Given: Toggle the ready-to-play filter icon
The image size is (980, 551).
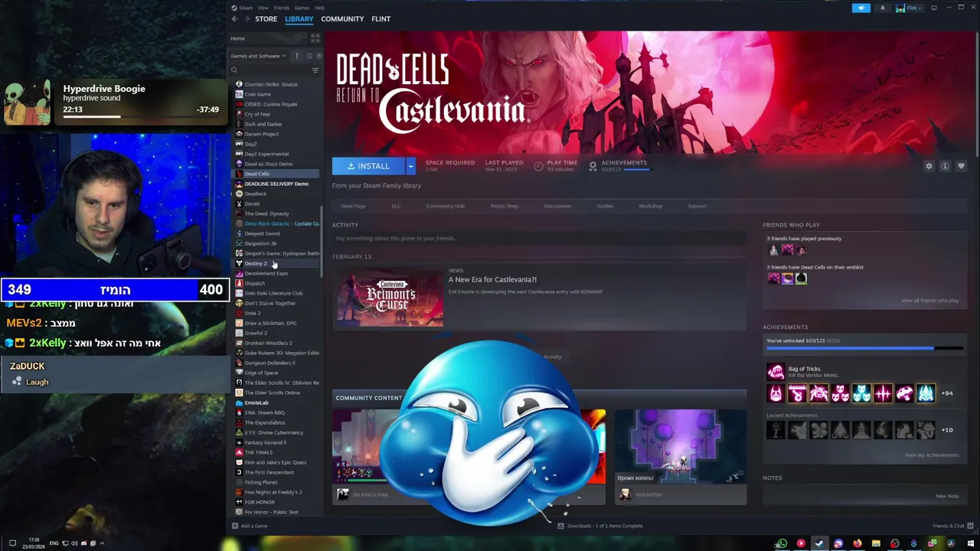Looking at the screenshot, I should click(x=318, y=56).
